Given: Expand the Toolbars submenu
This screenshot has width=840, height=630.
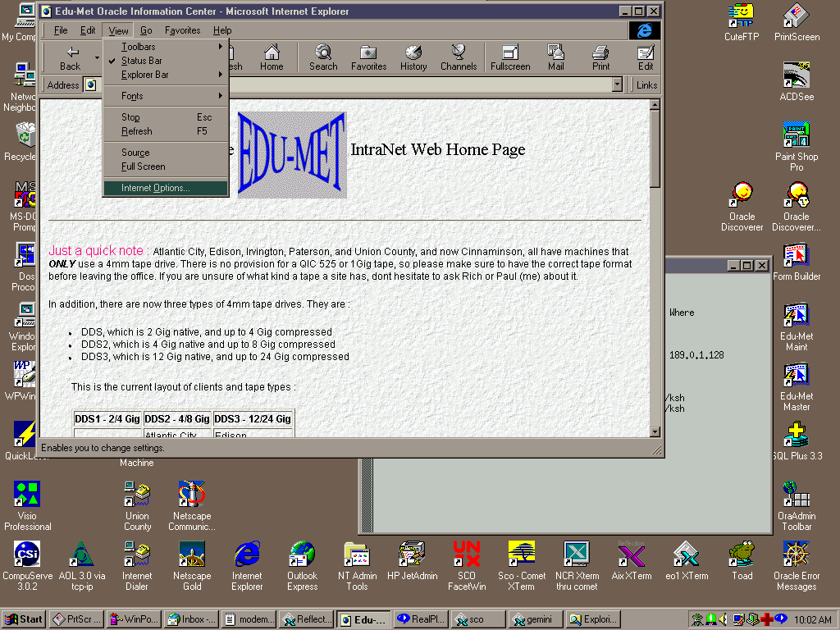Looking at the screenshot, I should (x=166, y=47).
